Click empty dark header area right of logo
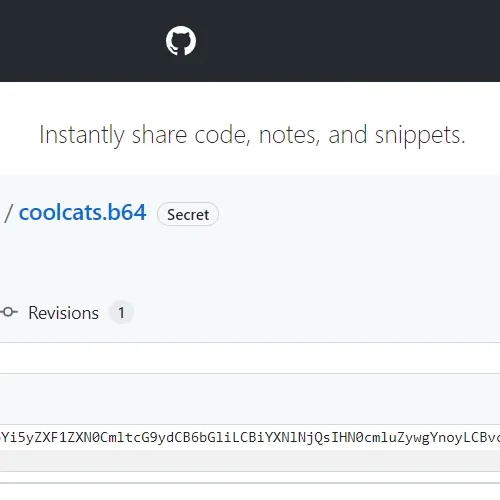 [347, 41]
